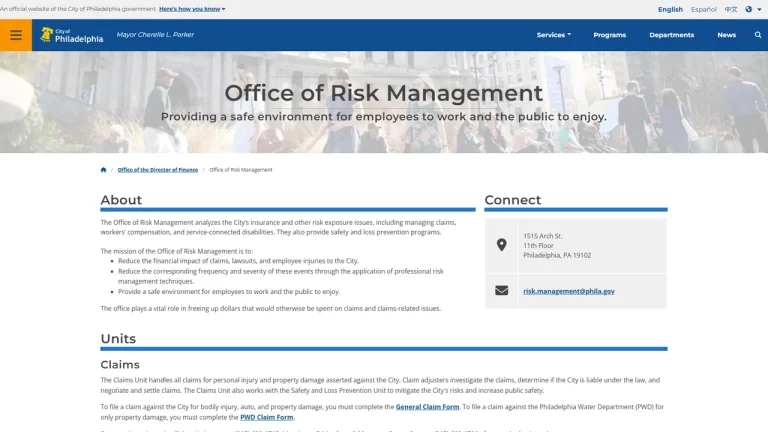This screenshot has width=768, height=432.
Task: Click "Philadelphia, PA 19102" address line
Action: (x=557, y=255)
